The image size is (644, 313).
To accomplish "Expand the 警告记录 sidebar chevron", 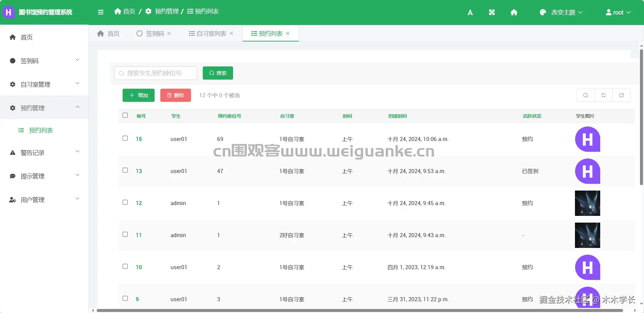I will click(77, 152).
